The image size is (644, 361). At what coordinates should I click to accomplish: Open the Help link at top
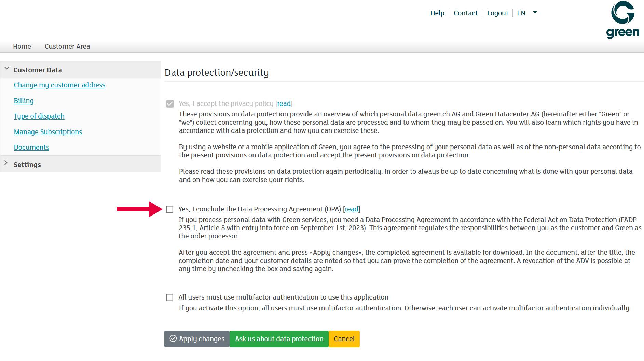point(437,13)
